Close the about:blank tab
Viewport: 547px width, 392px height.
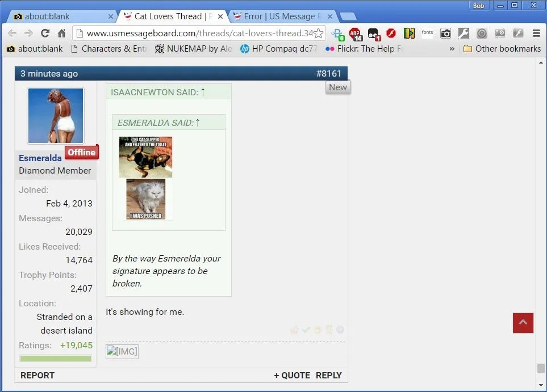(x=111, y=16)
